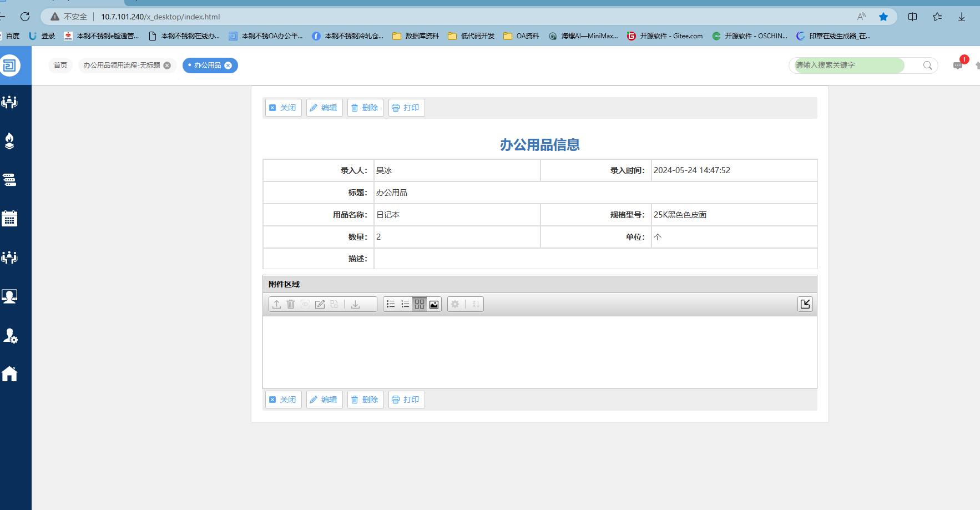Collapse the attachment area with corner arrow
Image resolution: width=980 pixels, height=510 pixels.
(x=805, y=304)
